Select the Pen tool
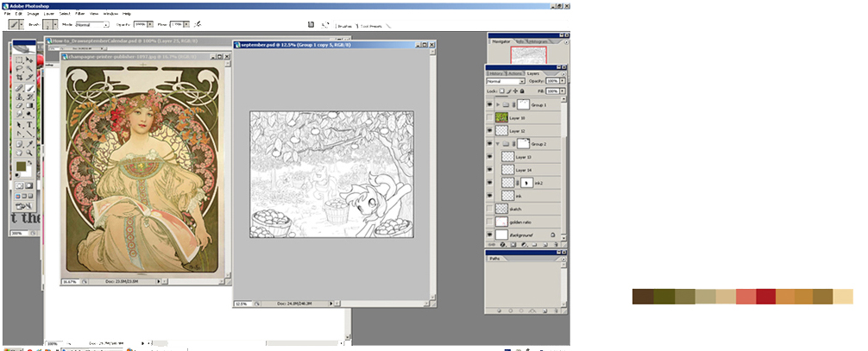Image resolution: width=868 pixels, height=351 pixels. 19,133
